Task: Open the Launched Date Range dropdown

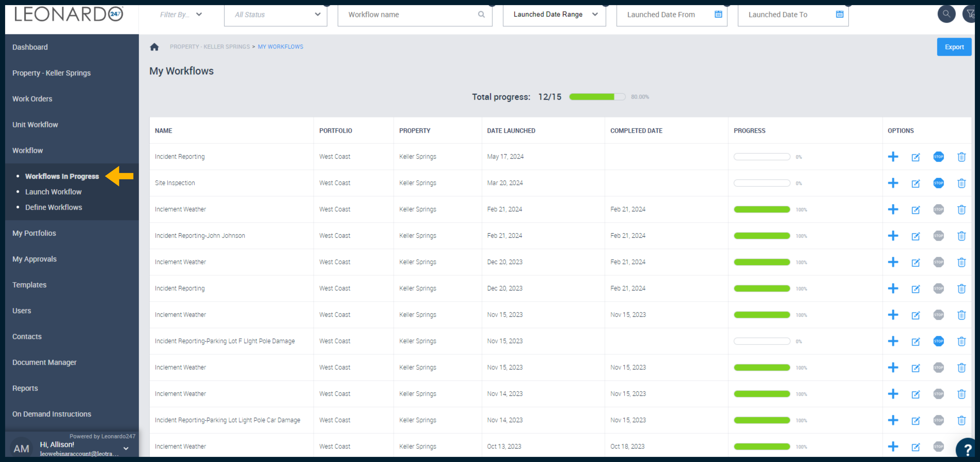Action: pyautogui.click(x=554, y=15)
